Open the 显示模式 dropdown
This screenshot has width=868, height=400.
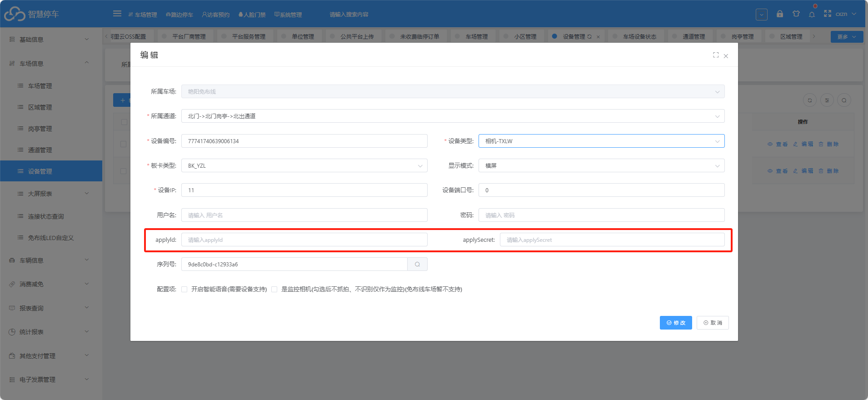click(x=601, y=165)
